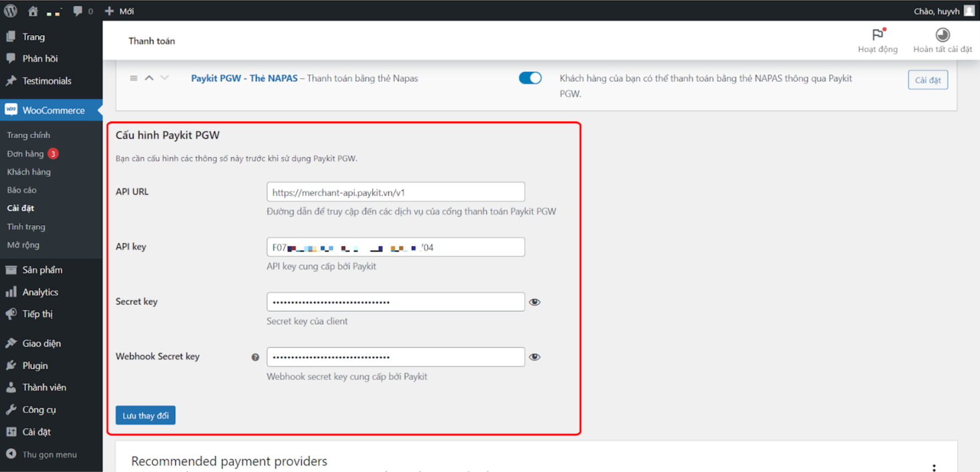This screenshot has width=980, height=472.
Task: Open Đơn hàng orders submenu
Action: click(25, 153)
